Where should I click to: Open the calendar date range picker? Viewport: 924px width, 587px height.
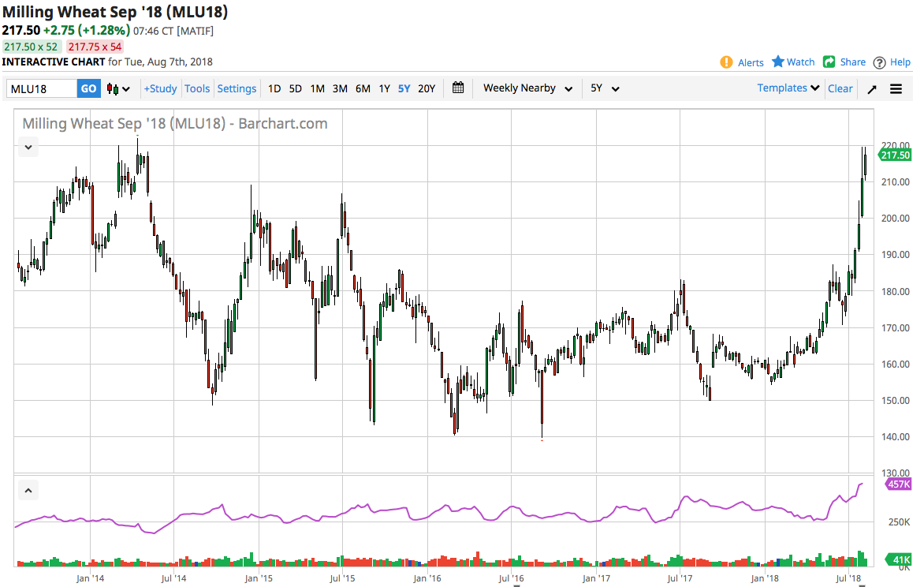(458, 88)
